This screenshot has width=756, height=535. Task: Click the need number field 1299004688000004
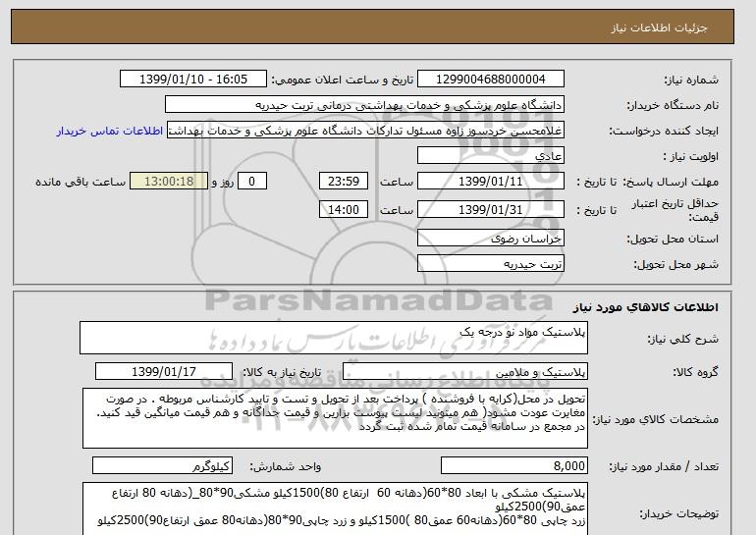pos(490,80)
